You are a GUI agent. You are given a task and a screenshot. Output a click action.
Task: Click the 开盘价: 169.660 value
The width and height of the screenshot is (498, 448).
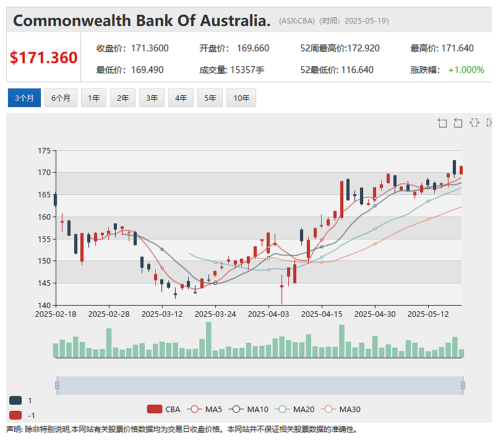pos(234,48)
